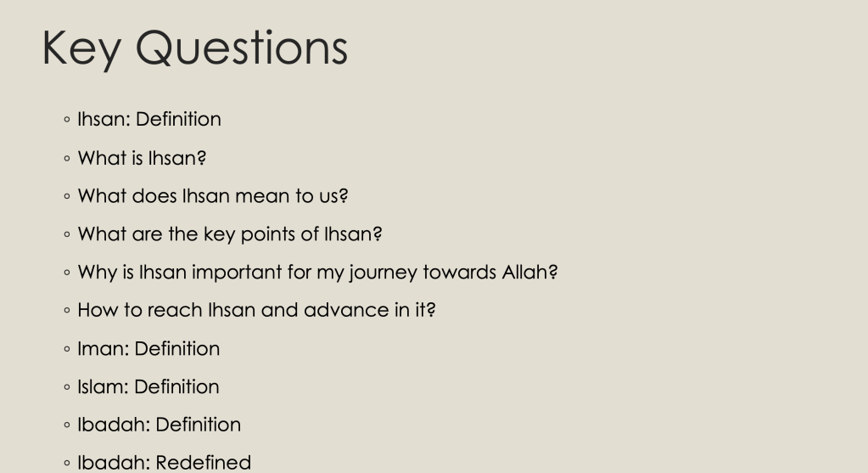Click "What does Ihsan mean to us?" text
Image resolution: width=868 pixels, height=473 pixels.
213,196
